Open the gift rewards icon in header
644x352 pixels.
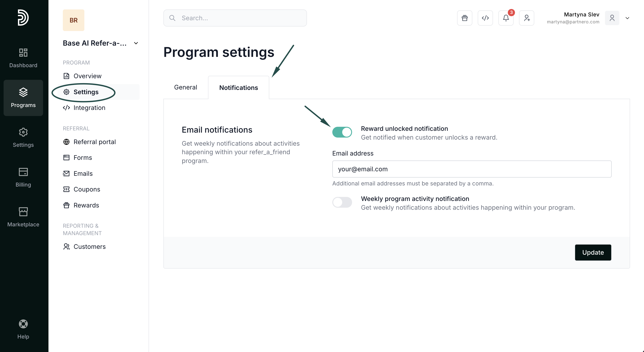[x=464, y=18]
